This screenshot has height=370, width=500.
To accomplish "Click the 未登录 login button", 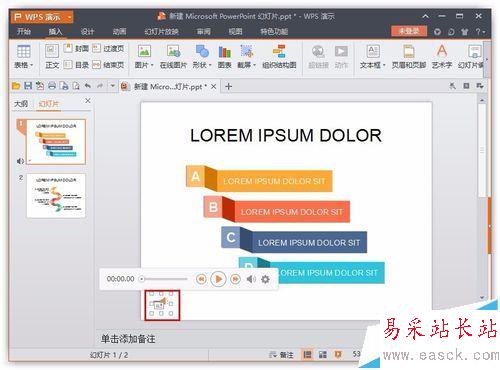I will coord(409,31).
